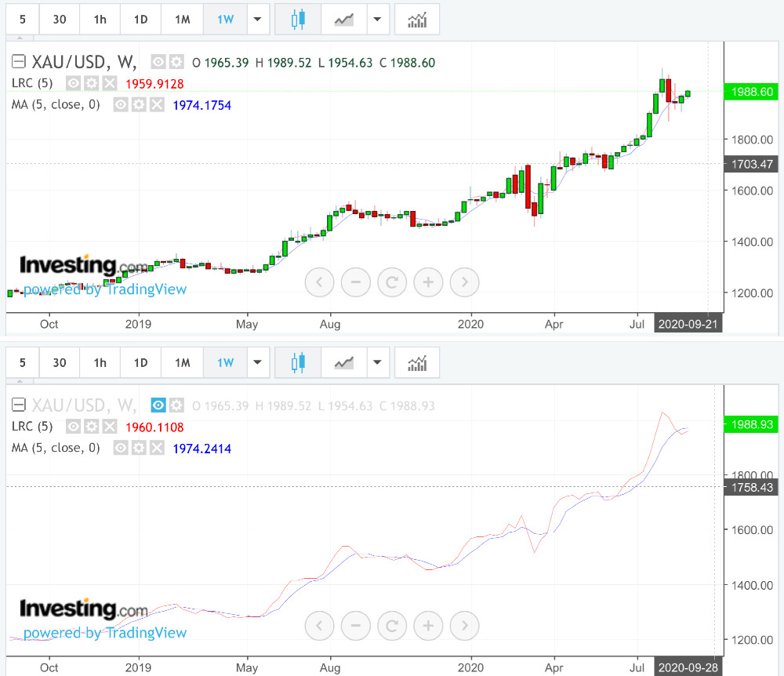Click 30 minute interval button on top chart
This screenshot has width=784, height=676.
(60, 20)
